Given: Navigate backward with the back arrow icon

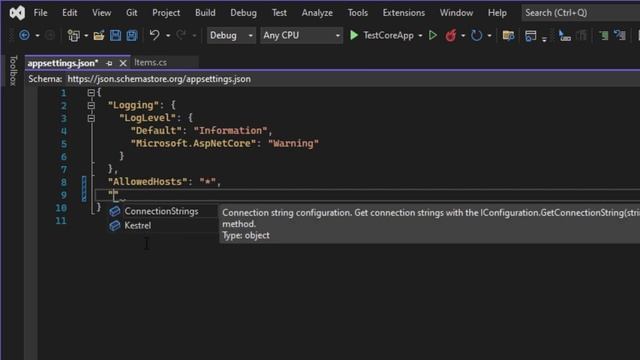Looking at the screenshot, I should click(x=24, y=36).
